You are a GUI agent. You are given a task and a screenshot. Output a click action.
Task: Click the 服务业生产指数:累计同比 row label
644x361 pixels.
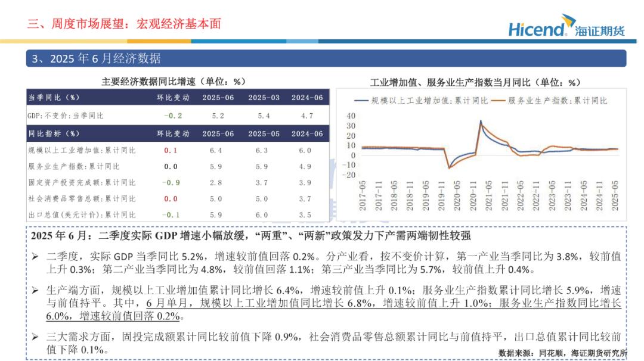click(74, 167)
